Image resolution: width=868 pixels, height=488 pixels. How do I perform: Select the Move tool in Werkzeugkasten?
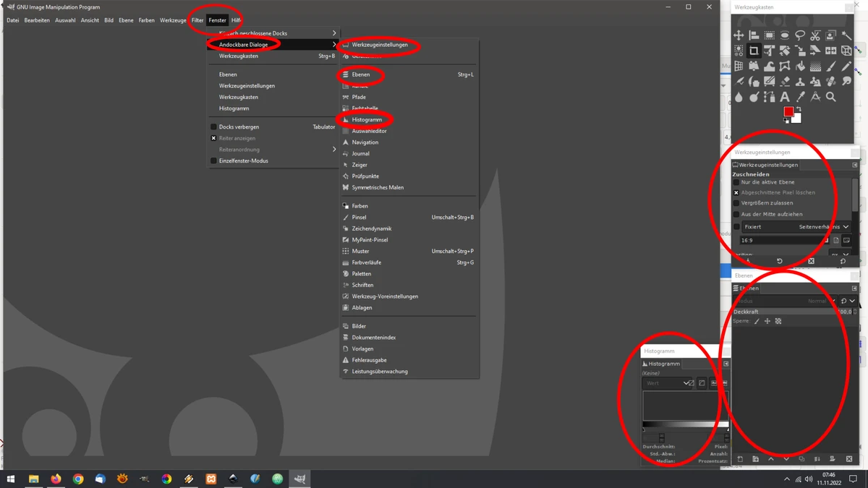739,35
